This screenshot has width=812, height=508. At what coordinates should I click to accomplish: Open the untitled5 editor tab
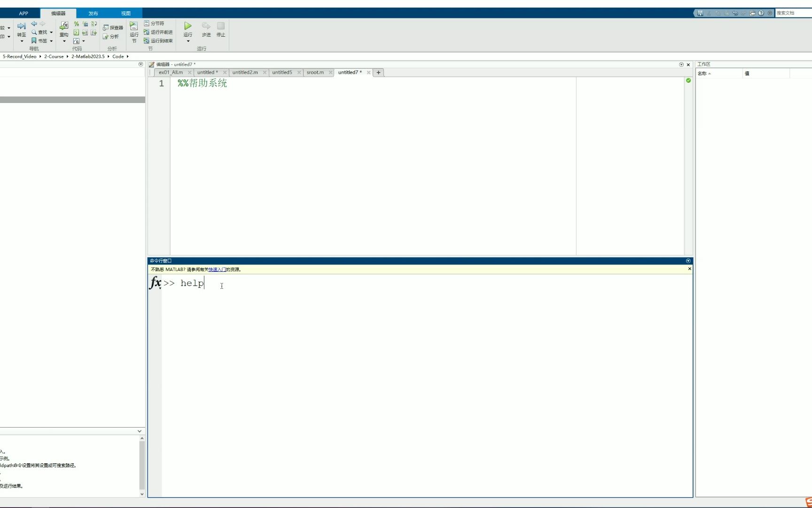pyautogui.click(x=282, y=72)
